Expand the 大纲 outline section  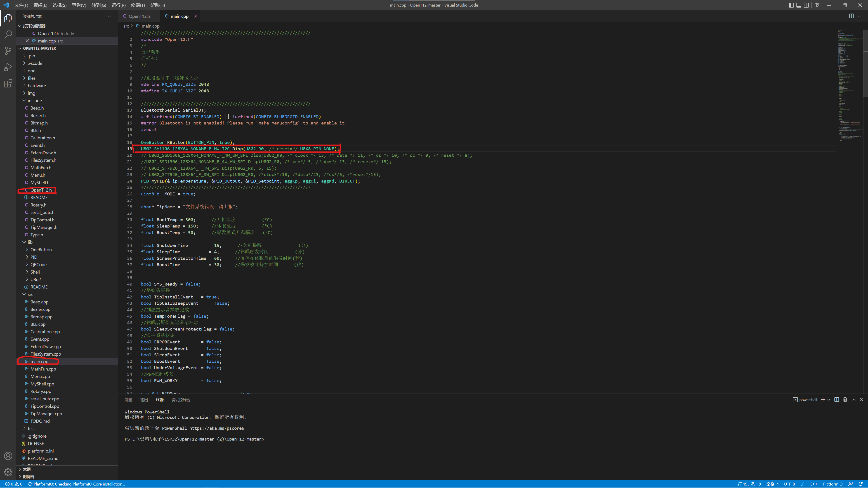[67, 469]
